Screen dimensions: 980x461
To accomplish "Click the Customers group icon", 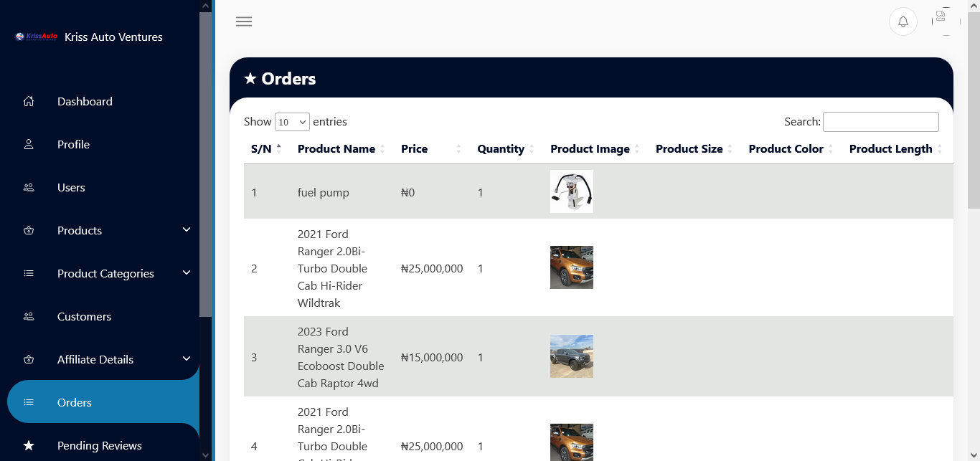I will (29, 316).
